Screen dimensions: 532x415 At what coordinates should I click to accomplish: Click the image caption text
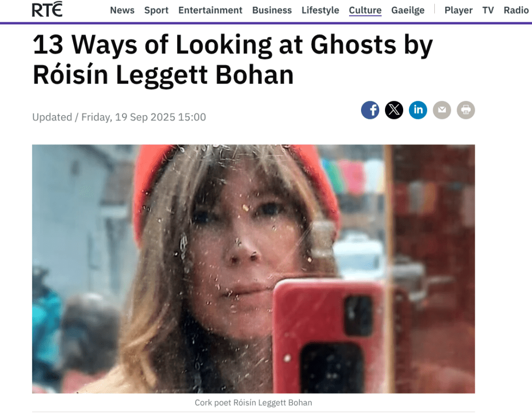coord(254,403)
